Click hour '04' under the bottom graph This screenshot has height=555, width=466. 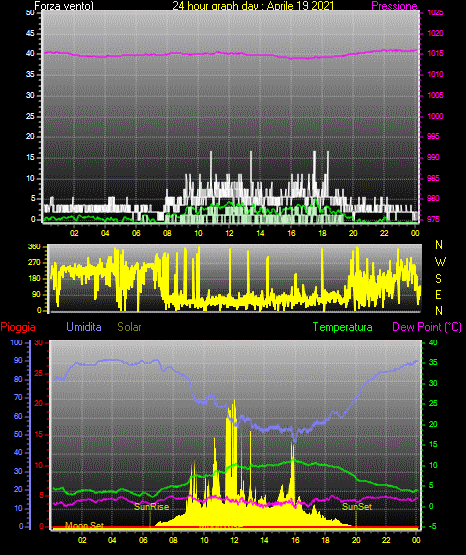[x=112, y=540]
